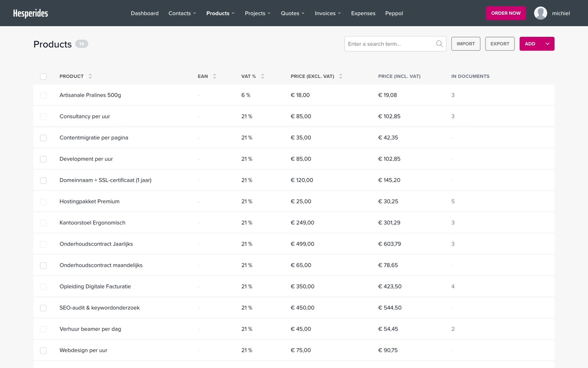Image resolution: width=588 pixels, height=368 pixels.
Task: Open SEO-audit & keywordonderzoek product
Action: 99,308
